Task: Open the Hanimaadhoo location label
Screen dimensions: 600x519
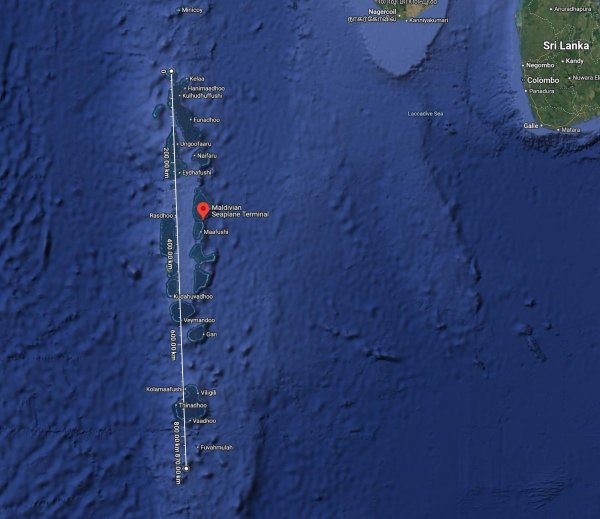Action: (205, 88)
